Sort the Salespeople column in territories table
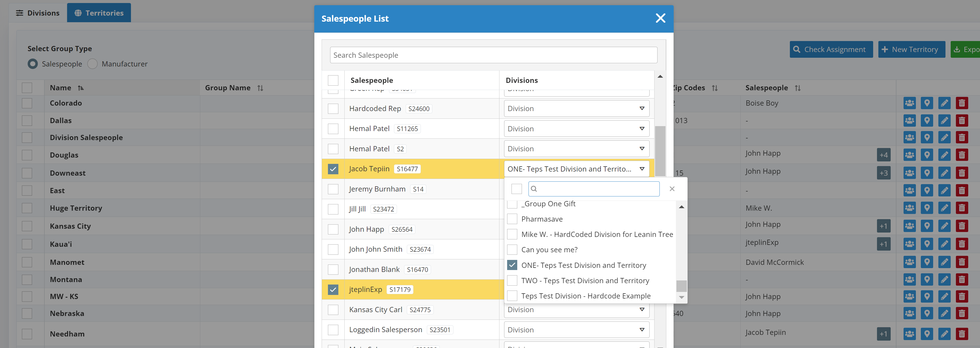This screenshot has height=348, width=980. 798,88
